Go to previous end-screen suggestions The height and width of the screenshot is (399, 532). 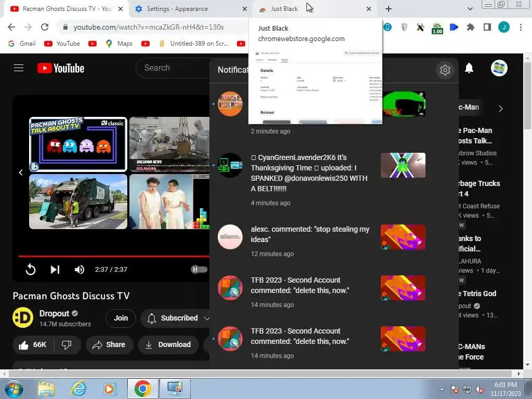click(x=21, y=172)
